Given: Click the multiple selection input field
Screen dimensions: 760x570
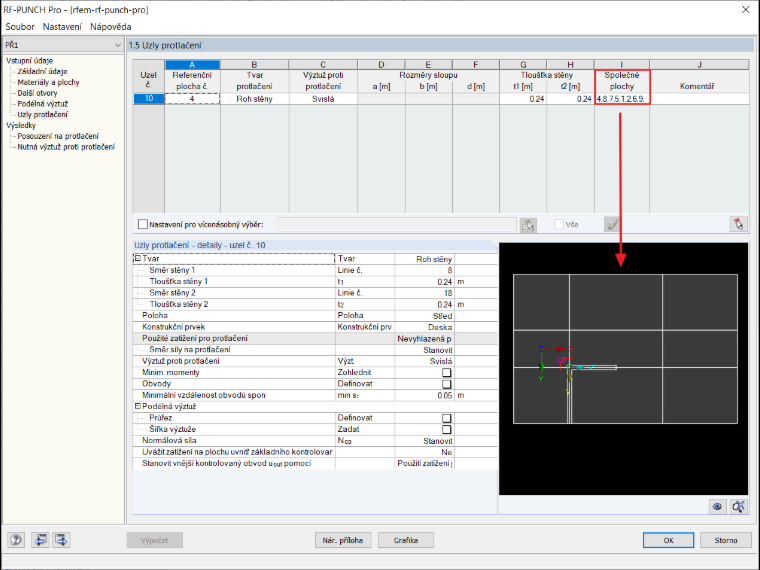Looking at the screenshot, I should pyautogui.click(x=396, y=224).
